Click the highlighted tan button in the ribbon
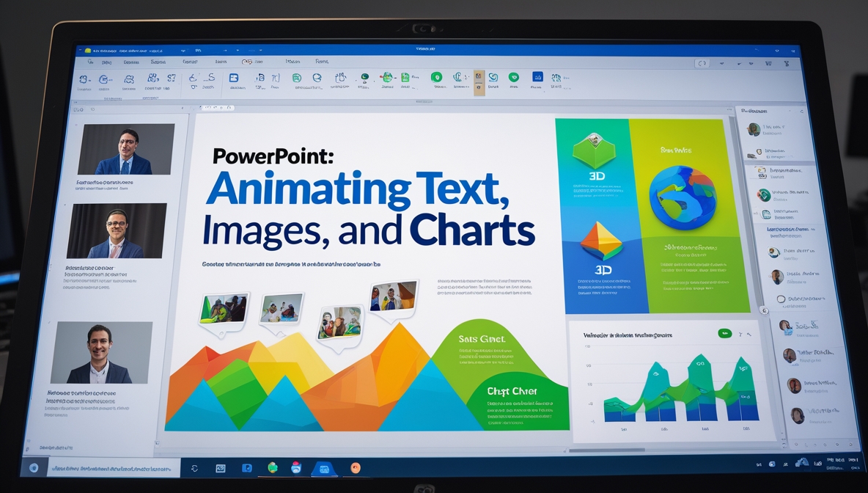This screenshot has width=868, height=493. coord(479,83)
